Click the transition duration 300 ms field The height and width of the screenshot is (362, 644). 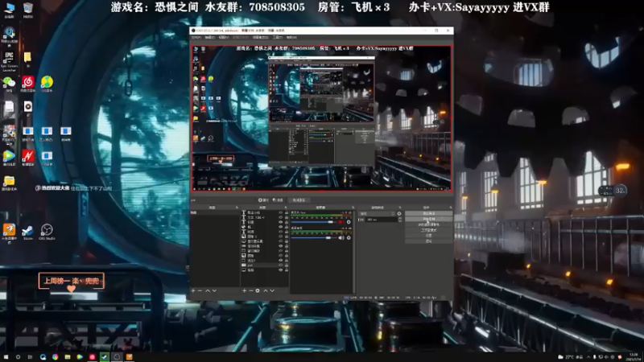coord(382,220)
